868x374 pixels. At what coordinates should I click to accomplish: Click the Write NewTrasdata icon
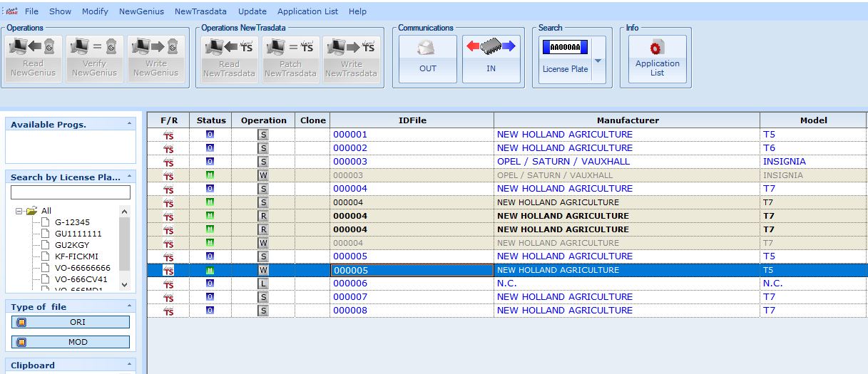pyautogui.click(x=351, y=60)
